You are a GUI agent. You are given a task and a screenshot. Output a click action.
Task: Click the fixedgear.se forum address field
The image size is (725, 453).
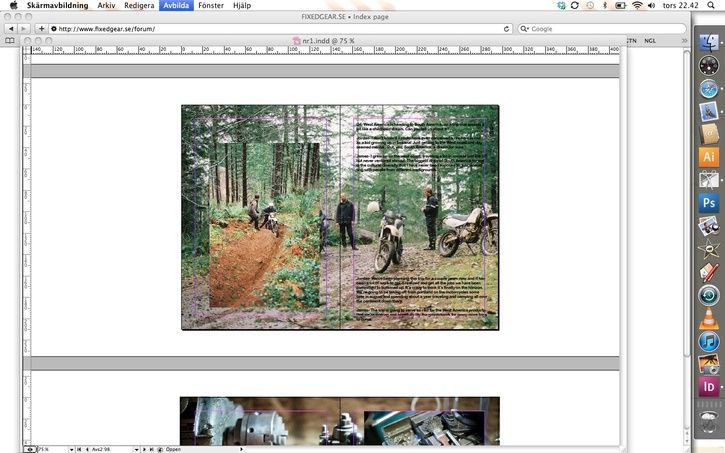tap(270, 28)
